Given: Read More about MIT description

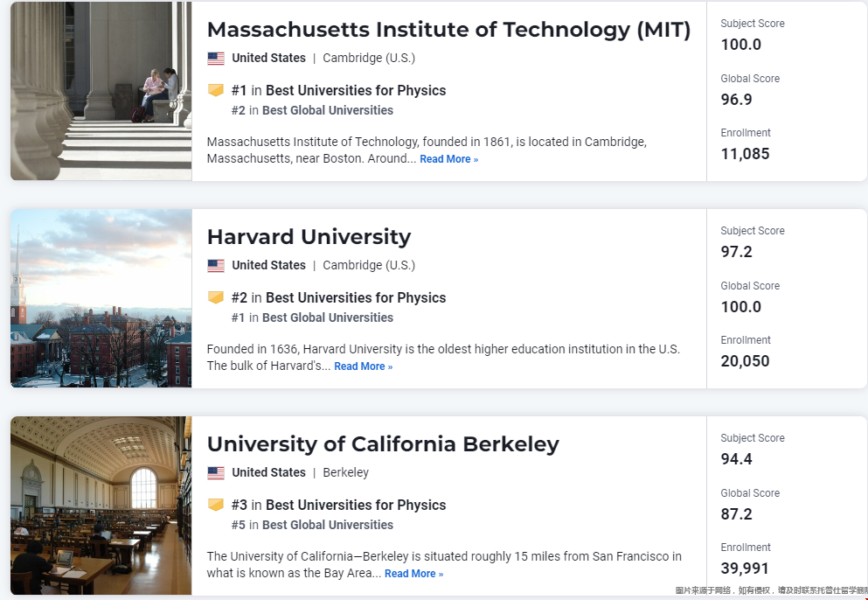Looking at the screenshot, I should point(449,159).
